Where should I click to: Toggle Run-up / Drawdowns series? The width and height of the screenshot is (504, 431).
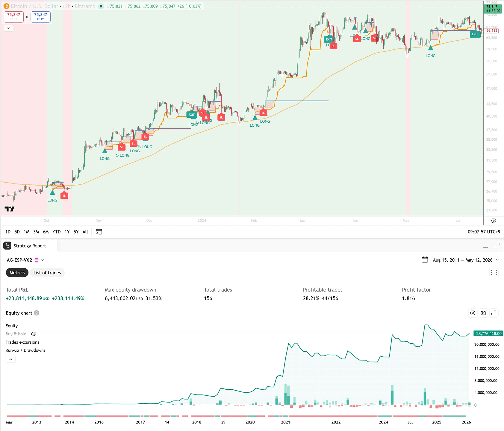pyautogui.click(x=25, y=350)
